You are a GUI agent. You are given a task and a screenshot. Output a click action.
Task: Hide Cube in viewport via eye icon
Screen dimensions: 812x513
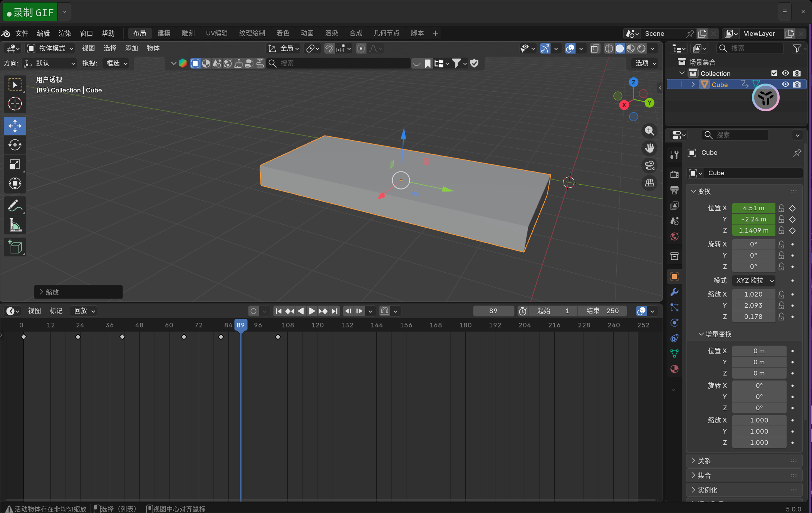pyautogui.click(x=785, y=84)
